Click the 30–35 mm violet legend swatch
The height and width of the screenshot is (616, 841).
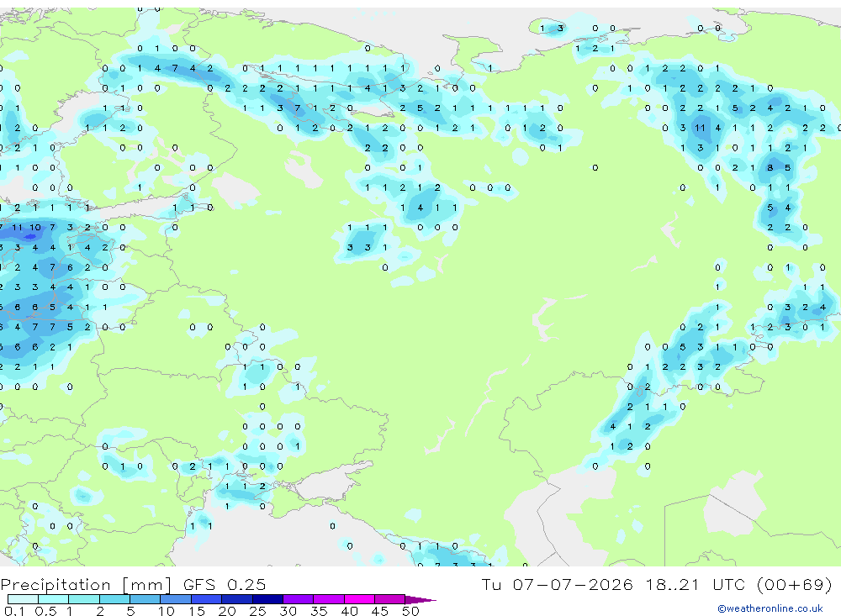(299, 599)
